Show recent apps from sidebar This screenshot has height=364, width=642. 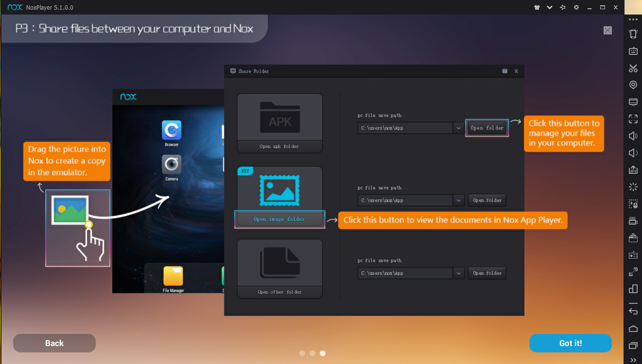click(x=633, y=346)
